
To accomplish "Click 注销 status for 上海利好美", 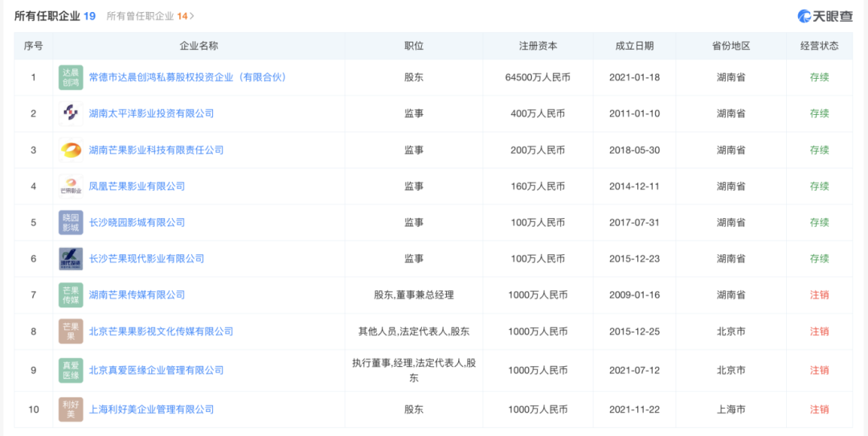I will coord(819,409).
